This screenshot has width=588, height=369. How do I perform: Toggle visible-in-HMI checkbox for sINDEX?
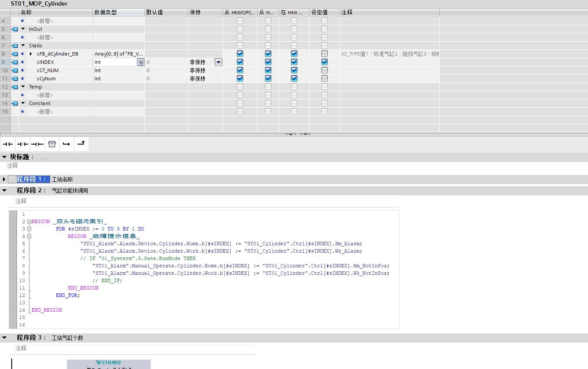click(294, 62)
